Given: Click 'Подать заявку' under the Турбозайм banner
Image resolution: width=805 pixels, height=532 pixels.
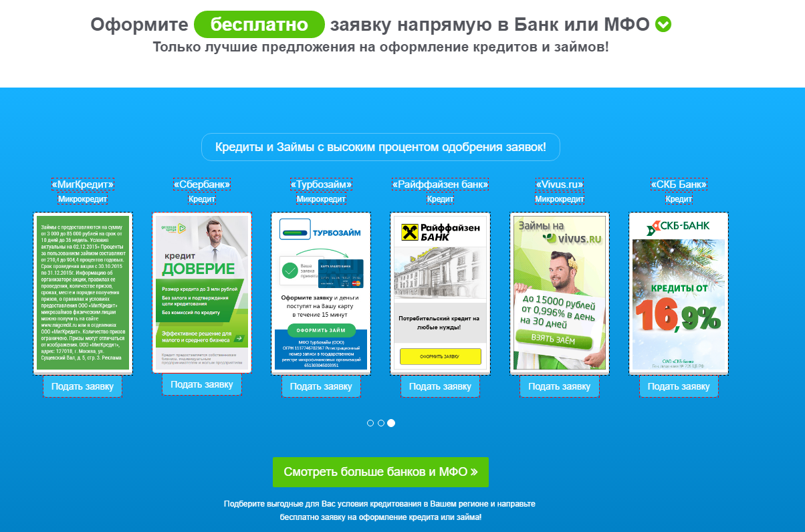Looking at the screenshot, I should [321, 386].
